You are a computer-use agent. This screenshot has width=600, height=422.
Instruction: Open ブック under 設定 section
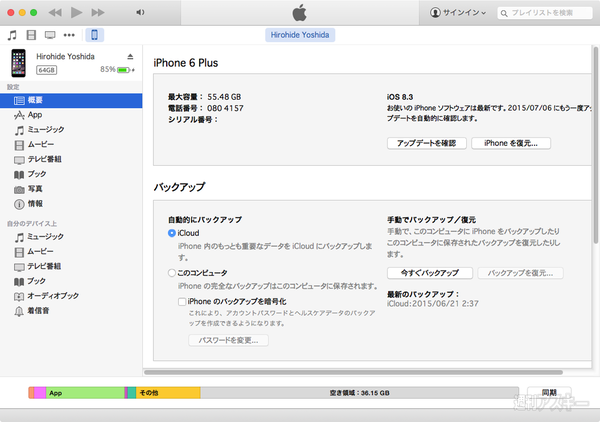coord(71,174)
